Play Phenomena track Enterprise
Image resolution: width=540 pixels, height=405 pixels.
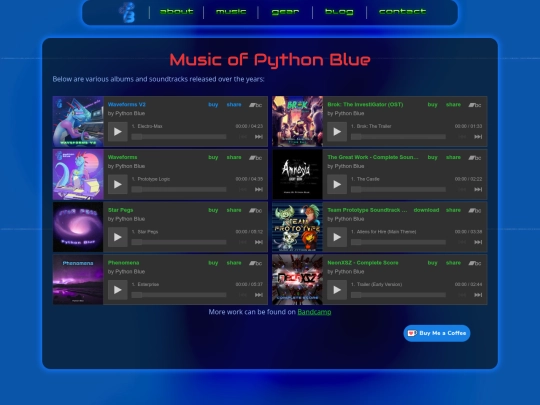(117, 290)
